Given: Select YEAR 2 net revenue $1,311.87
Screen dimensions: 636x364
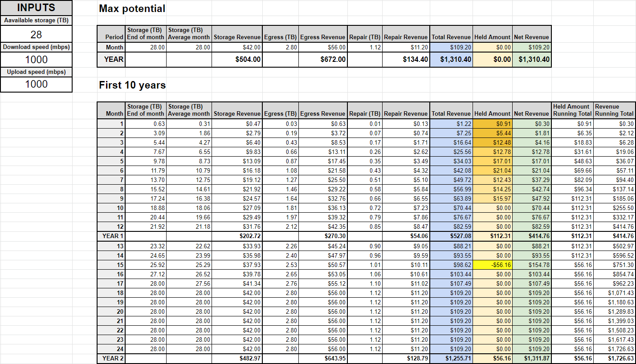Looking at the screenshot, I should (532, 358).
